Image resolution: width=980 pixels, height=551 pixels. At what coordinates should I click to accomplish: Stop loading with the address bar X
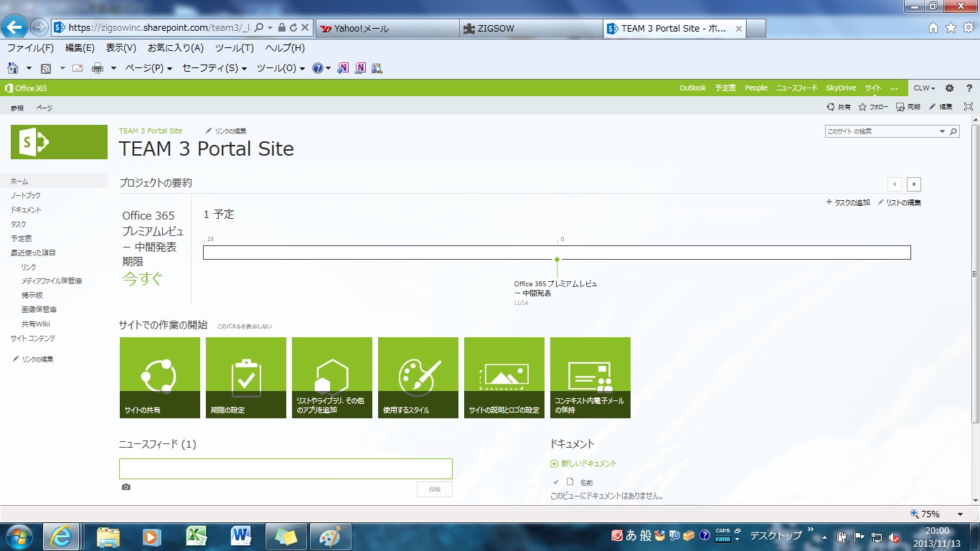[305, 28]
